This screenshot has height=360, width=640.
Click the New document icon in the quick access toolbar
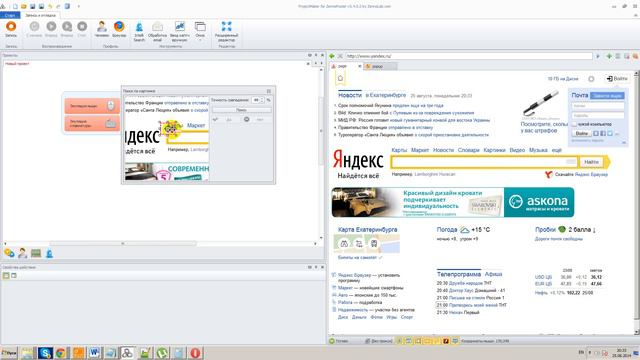(x=15, y=6)
